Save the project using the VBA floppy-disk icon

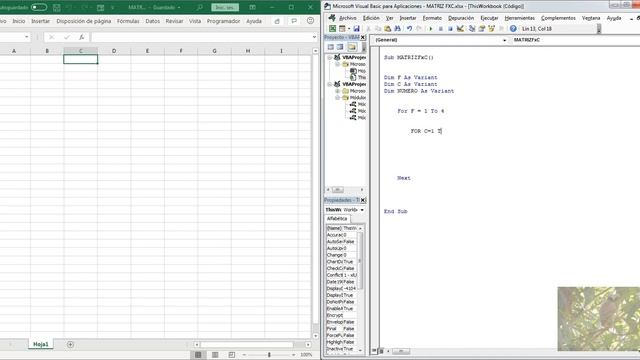[356, 29]
